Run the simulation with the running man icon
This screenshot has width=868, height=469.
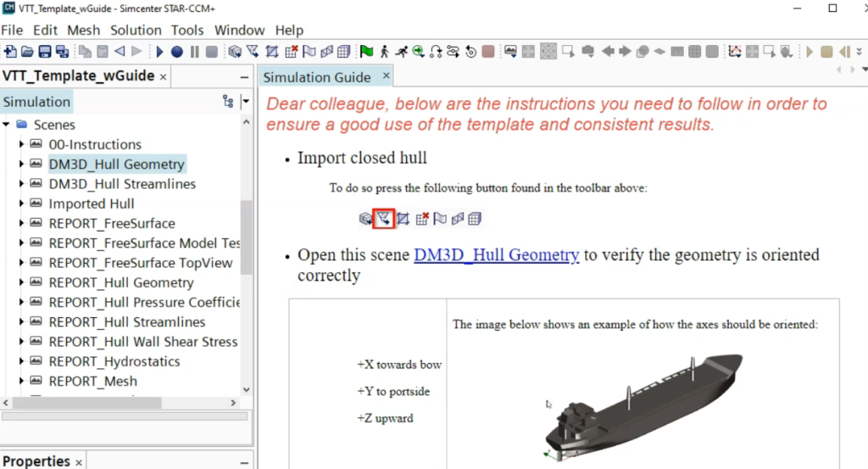(x=401, y=52)
